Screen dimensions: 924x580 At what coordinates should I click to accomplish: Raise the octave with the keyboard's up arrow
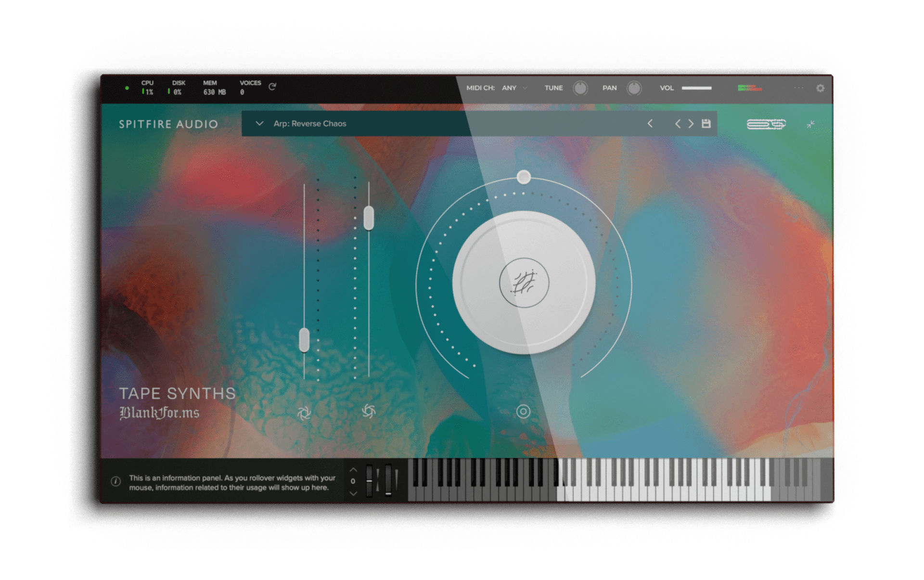point(353,470)
